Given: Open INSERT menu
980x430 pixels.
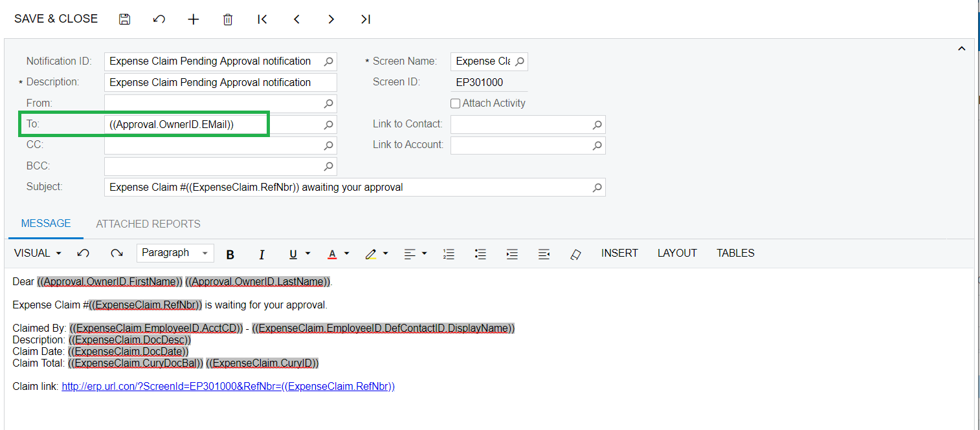Looking at the screenshot, I should coord(619,253).
